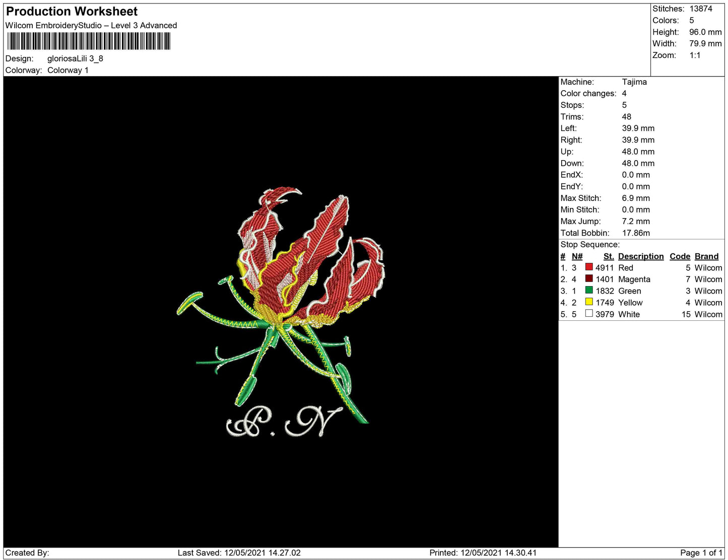Click the Green thread color swatch

[588, 290]
